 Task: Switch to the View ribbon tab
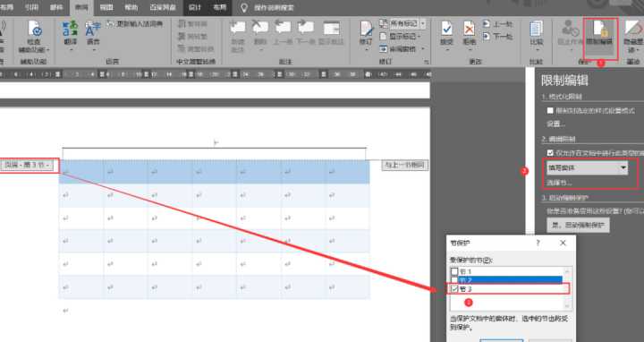pos(106,7)
